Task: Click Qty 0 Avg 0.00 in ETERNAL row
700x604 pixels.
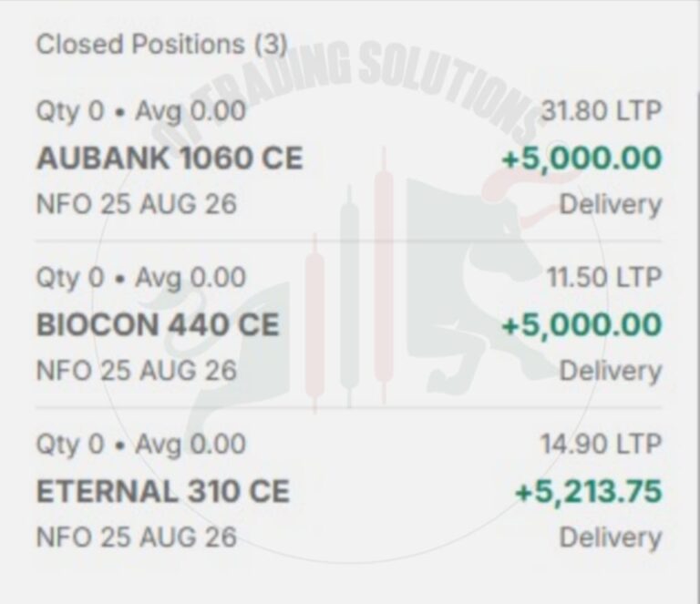Action: tap(140, 445)
